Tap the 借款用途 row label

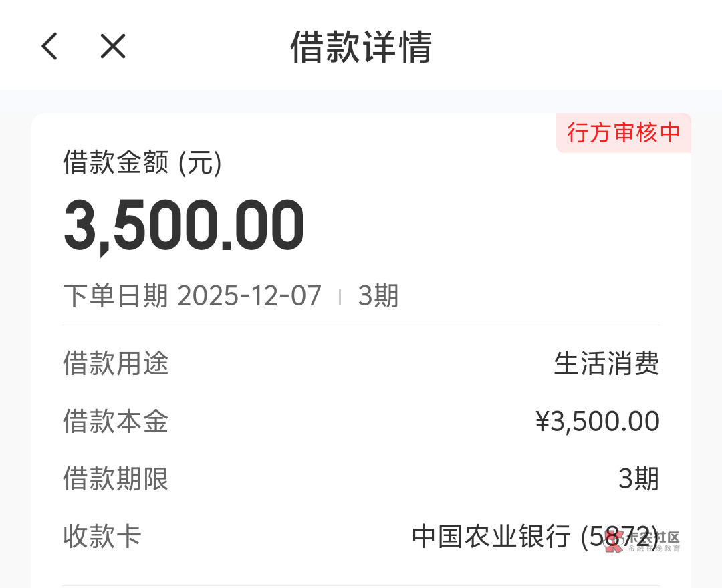116,364
